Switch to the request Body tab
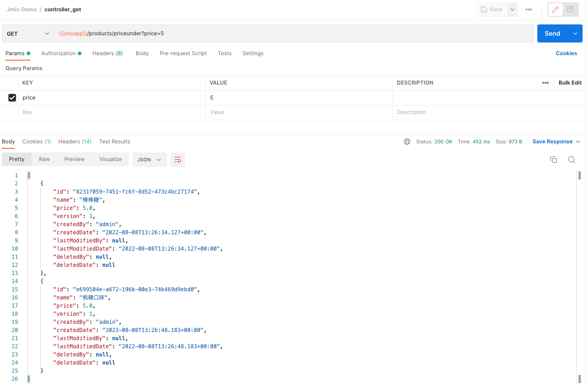The image size is (588, 384). (142, 53)
